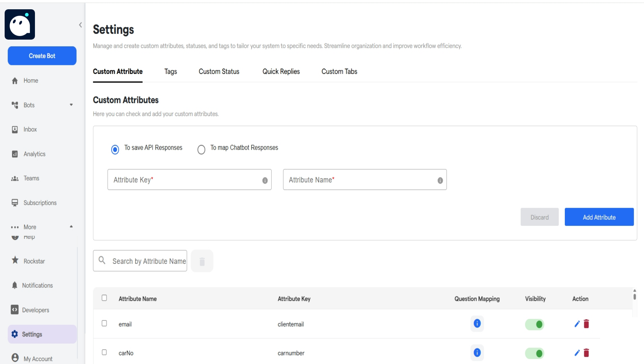Check the email row checkbox
This screenshot has height=364, width=644.
point(104,323)
